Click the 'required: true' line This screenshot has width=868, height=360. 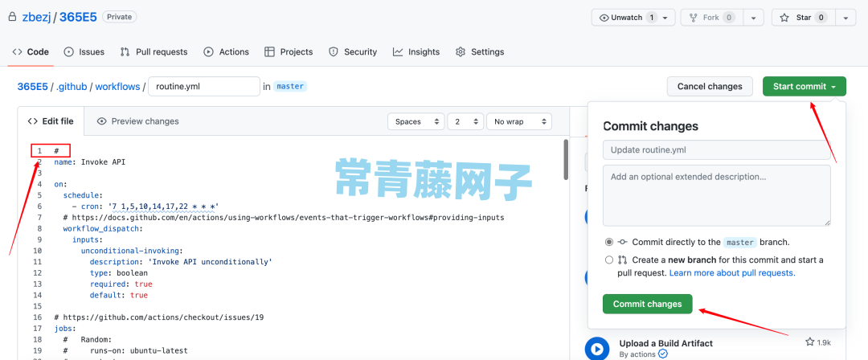[x=121, y=284]
